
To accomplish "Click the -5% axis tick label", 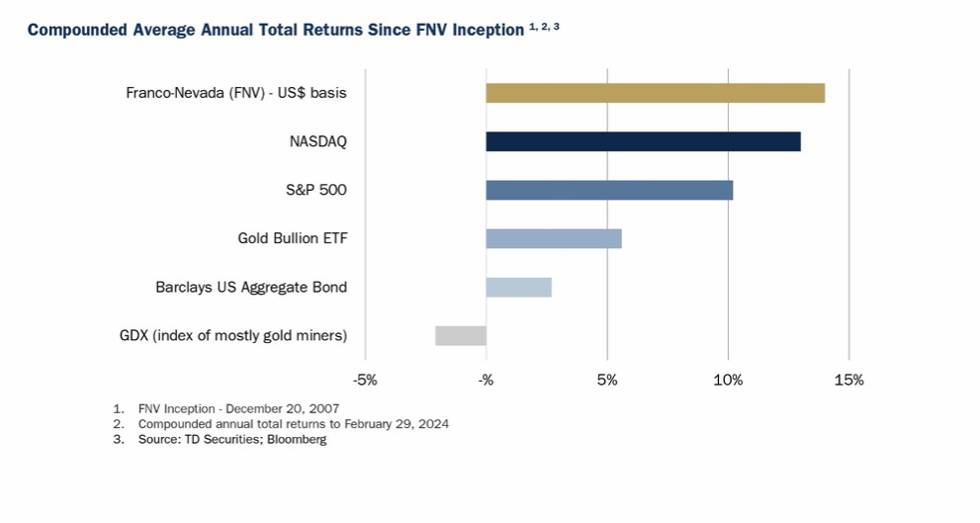I will tap(365, 380).
